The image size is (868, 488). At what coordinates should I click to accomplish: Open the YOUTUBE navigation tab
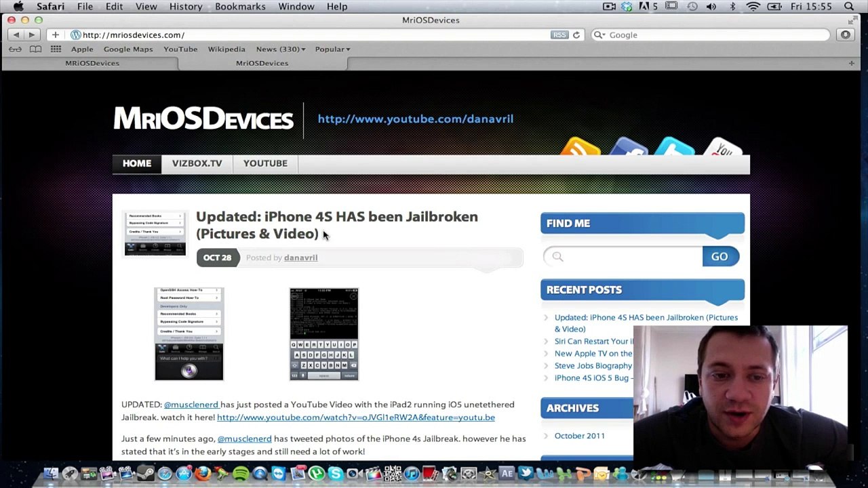pos(265,163)
